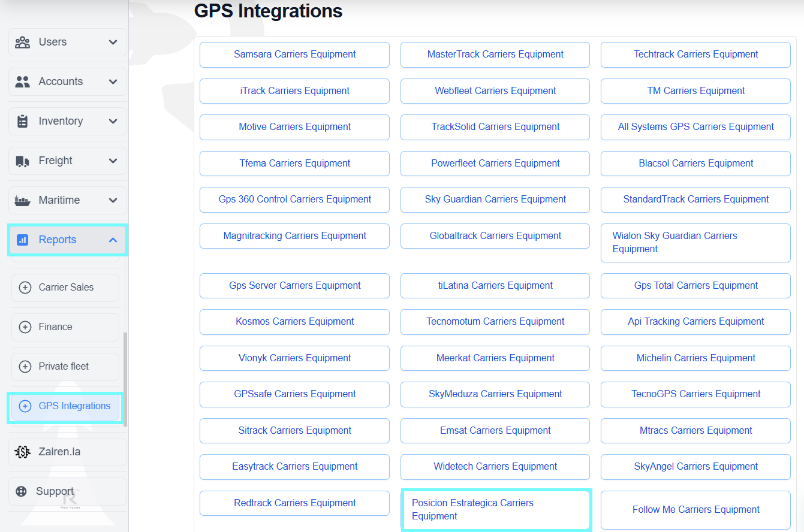Viewport: 804px width, 532px height.
Task: Open Mtracs Carriers Equipment
Action: (x=695, y=431)
